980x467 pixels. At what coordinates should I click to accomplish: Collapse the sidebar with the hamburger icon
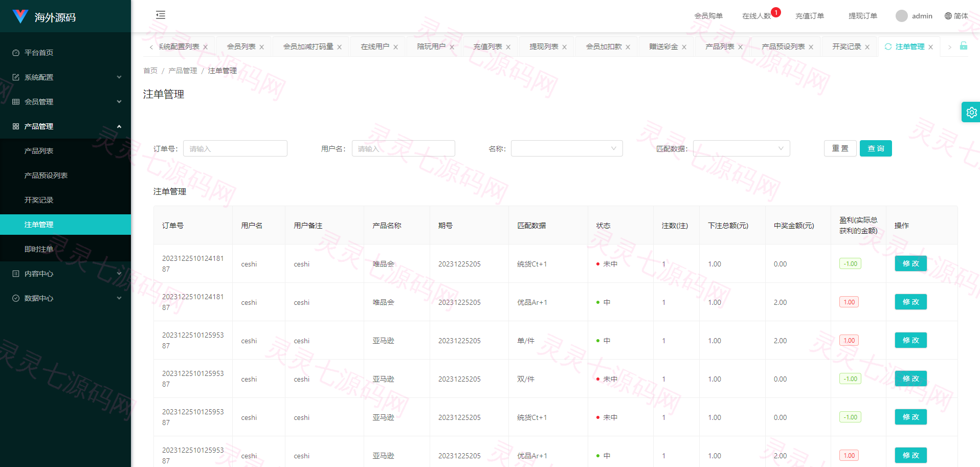click(x=161, y=15)
